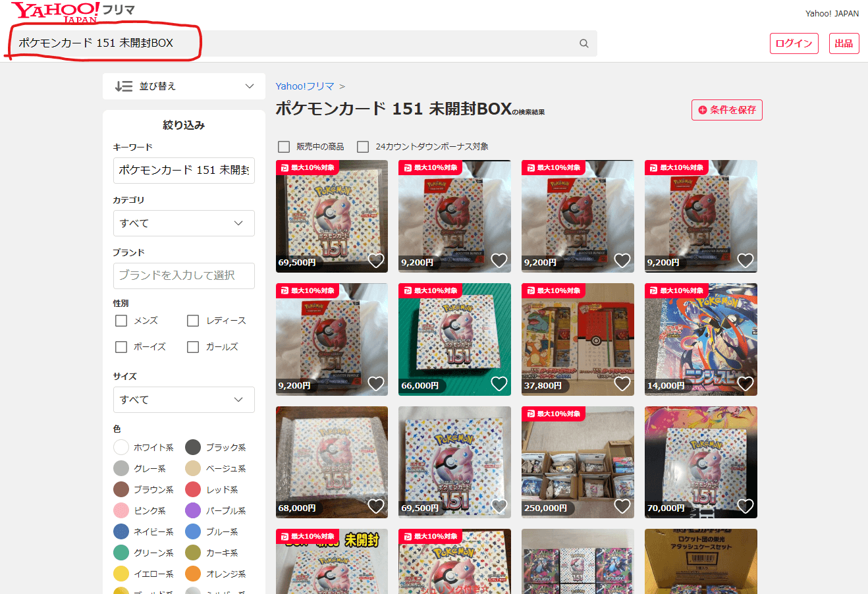Favorite the 70,000円 listing
The width and height of the screenshot is (868, 594).
(x=746, y=506)
